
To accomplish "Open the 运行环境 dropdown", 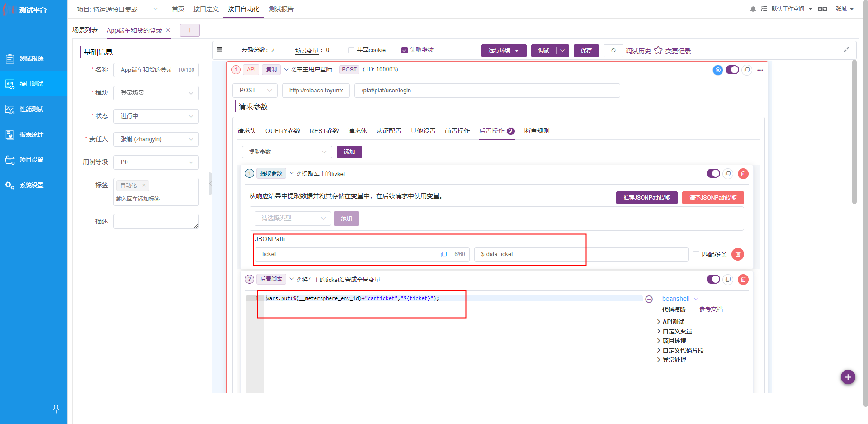I will click(504, 51).
